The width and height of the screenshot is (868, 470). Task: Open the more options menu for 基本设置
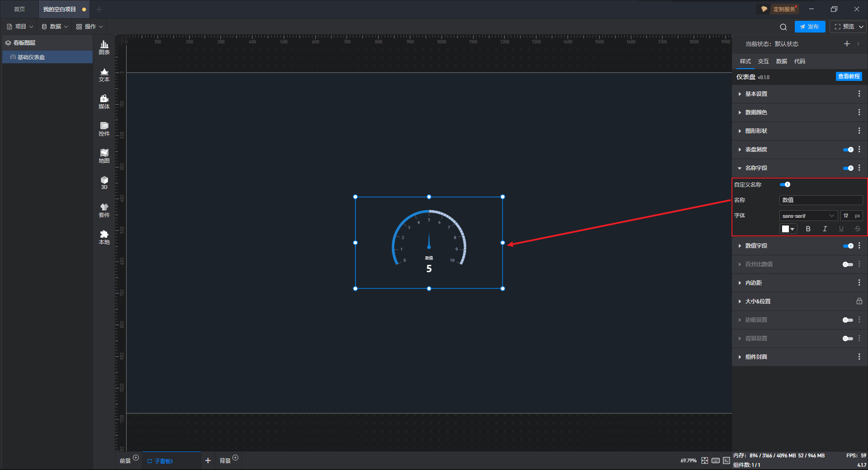point(859,94)
